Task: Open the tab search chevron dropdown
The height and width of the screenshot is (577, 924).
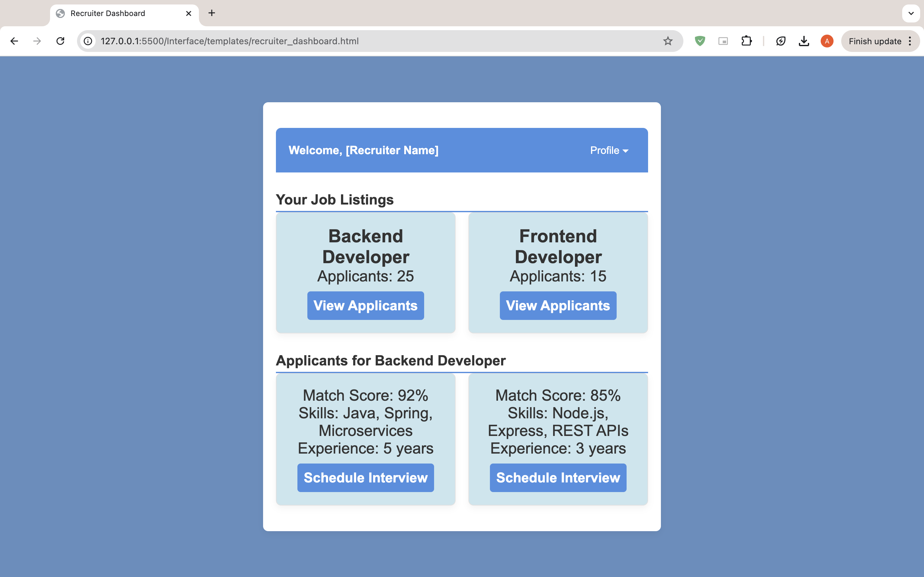Action: coord(911,13)
